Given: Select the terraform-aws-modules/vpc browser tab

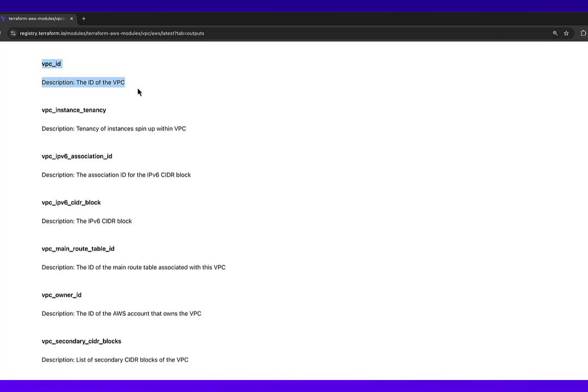Looking at the screenshot, I should [37, 19].
